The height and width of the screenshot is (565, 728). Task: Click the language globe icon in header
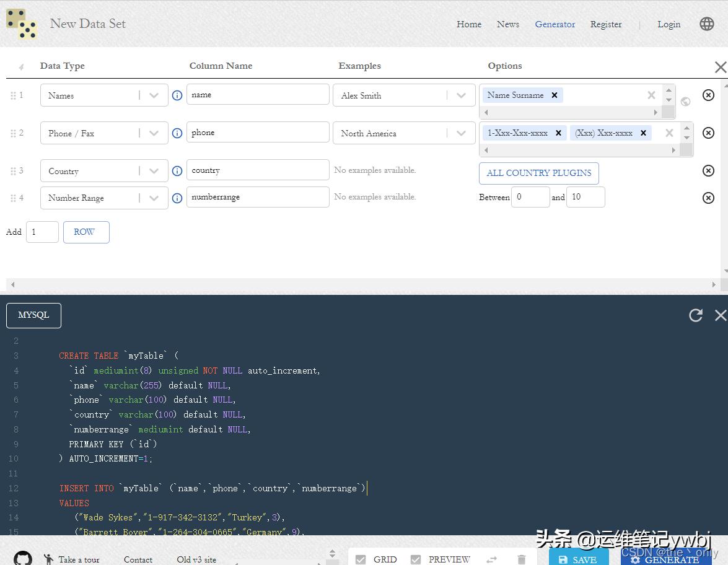(707, 24)
